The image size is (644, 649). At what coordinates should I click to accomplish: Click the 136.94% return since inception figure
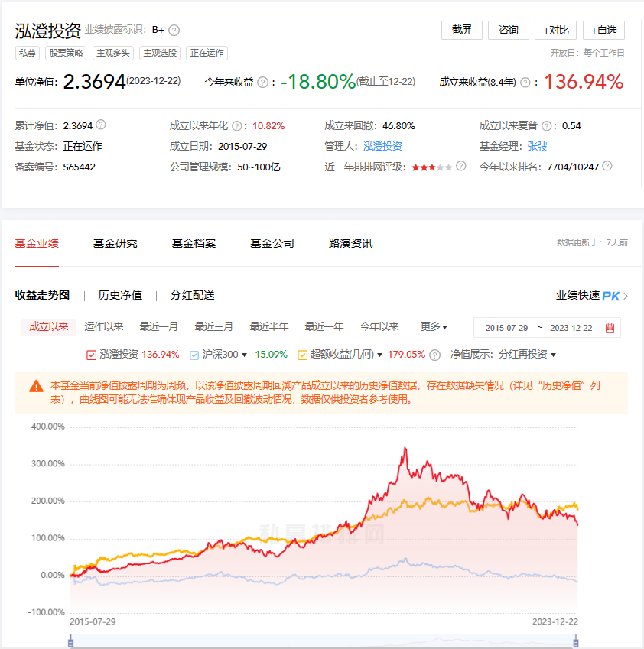point(584,82)
